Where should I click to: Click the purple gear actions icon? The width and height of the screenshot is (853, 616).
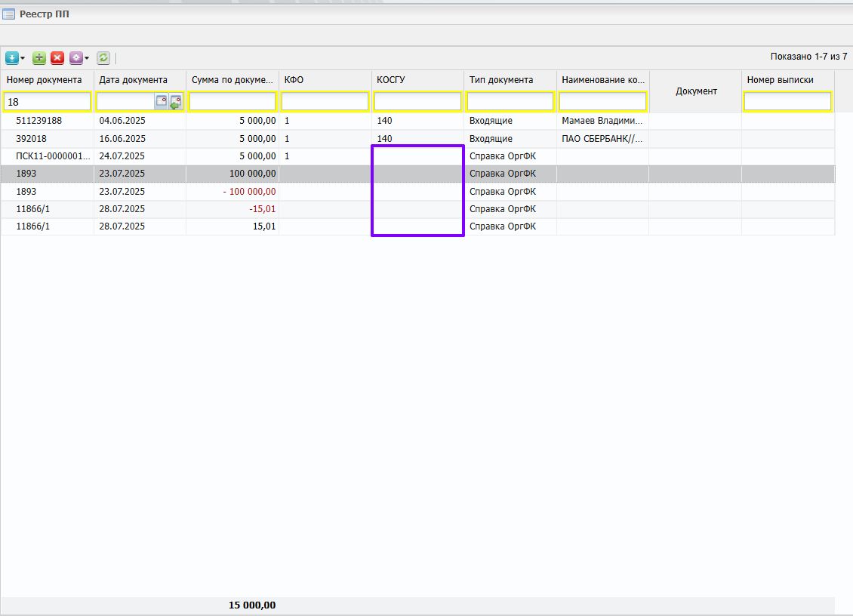click(x=75, y=57)
